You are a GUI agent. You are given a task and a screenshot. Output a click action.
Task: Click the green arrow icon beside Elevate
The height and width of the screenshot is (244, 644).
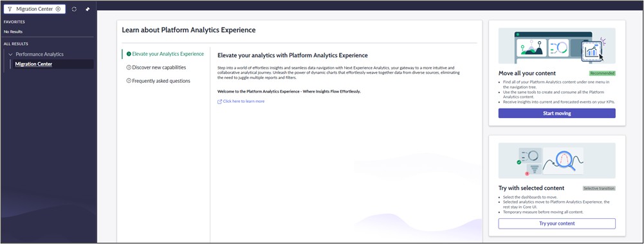click(x=129, y=54)
